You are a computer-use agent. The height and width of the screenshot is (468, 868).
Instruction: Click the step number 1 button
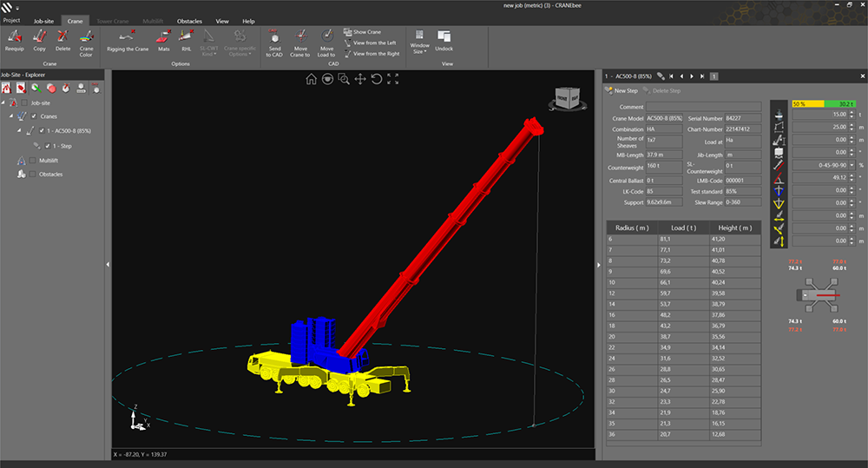714,76
